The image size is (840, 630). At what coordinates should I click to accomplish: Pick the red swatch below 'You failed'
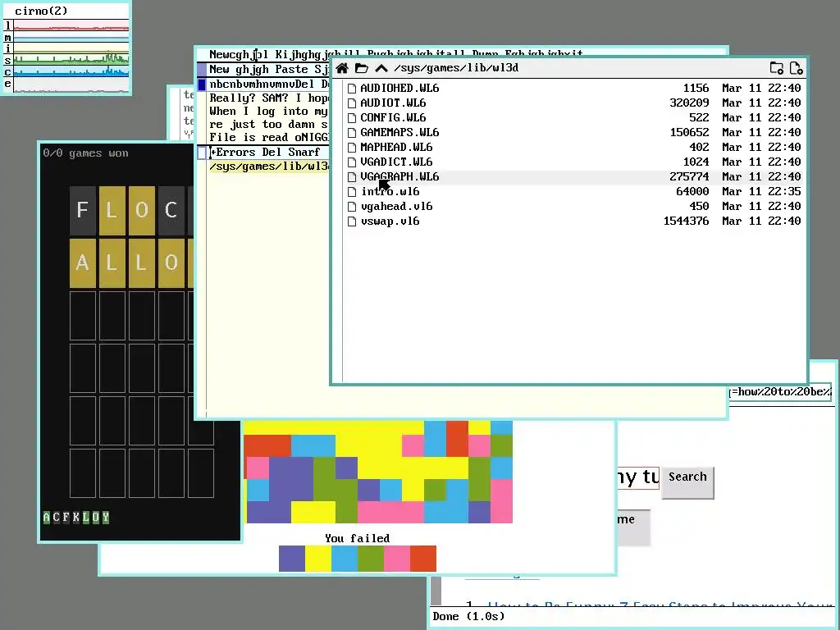click(x=423, y=559)
